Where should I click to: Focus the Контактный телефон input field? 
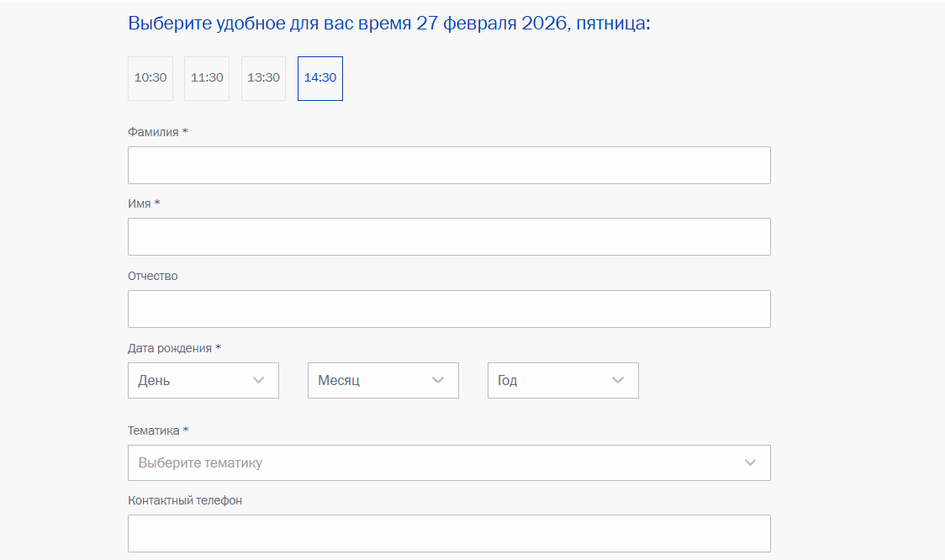[x=449, y=533]
